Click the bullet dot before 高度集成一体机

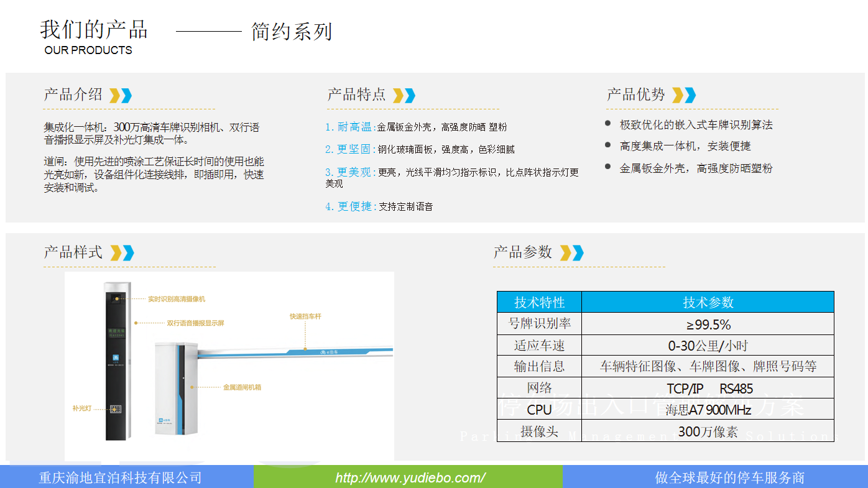click(x=608, y=145)
